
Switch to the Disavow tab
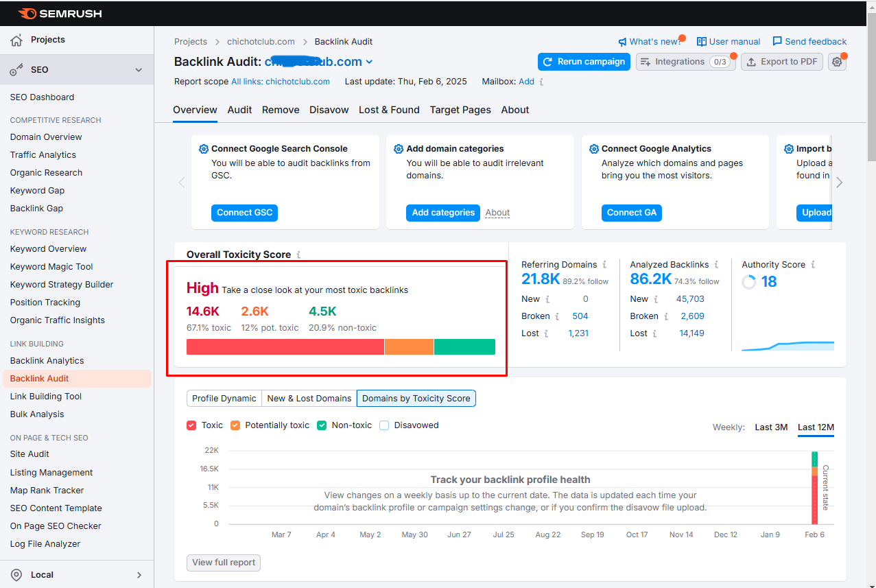(x=329, y=110)
